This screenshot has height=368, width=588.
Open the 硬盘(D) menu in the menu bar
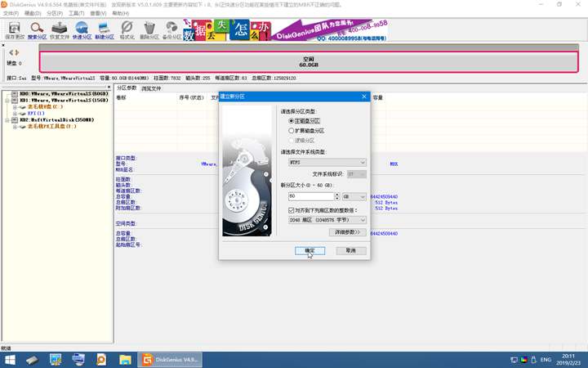(x=31, y=13)
